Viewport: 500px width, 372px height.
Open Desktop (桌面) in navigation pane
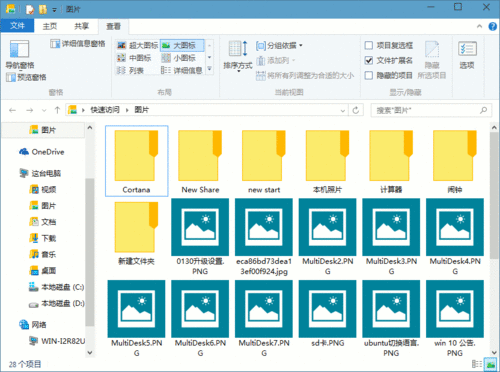tap(43, 271)
